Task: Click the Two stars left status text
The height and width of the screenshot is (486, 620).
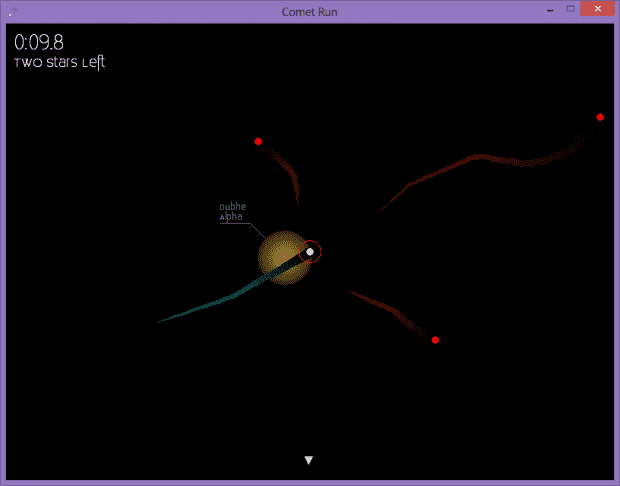Action: click(59, 63)
